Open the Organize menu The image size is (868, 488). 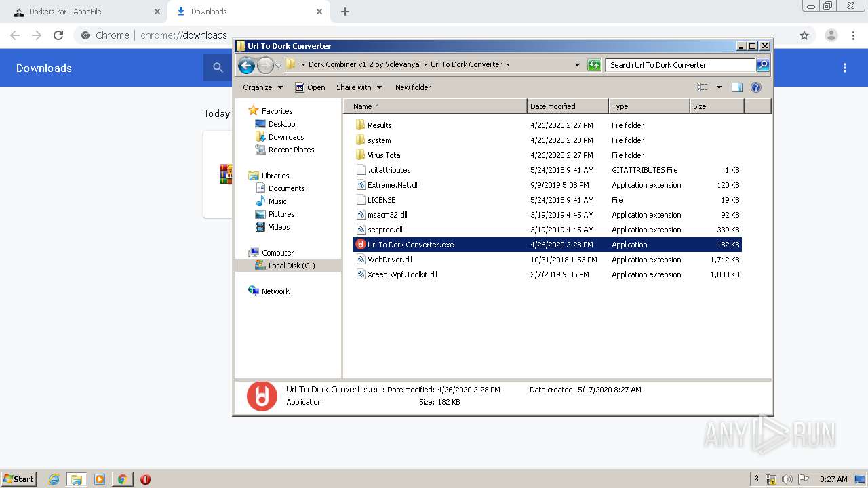(263, 87)
